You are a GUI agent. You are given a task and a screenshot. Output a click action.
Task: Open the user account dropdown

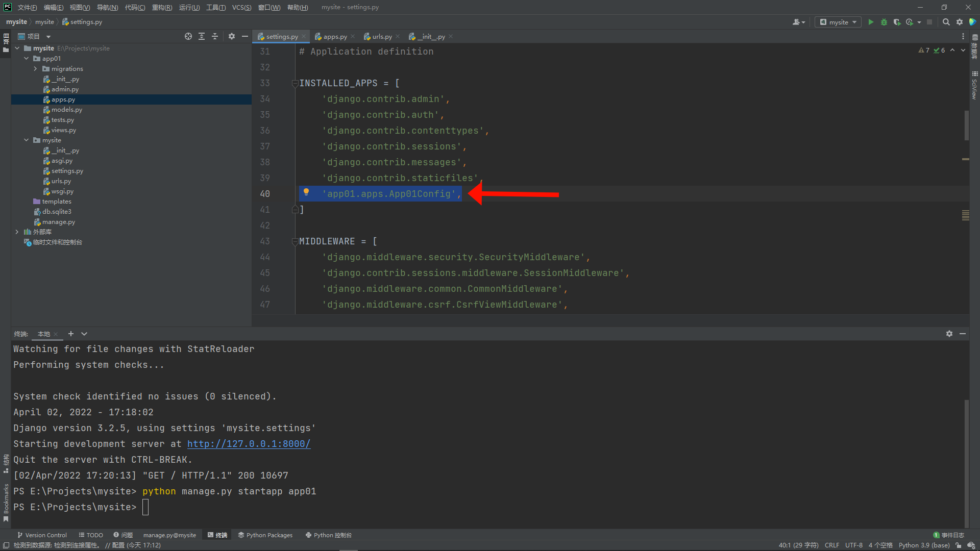(799, 22)
